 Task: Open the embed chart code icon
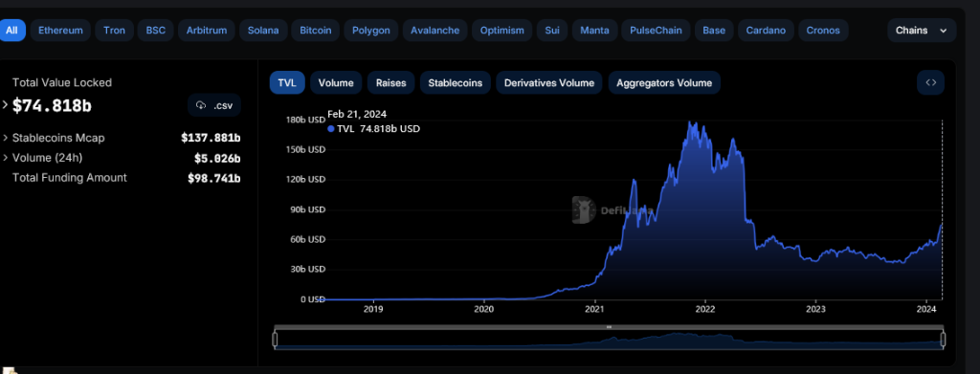tap(930, 82)
